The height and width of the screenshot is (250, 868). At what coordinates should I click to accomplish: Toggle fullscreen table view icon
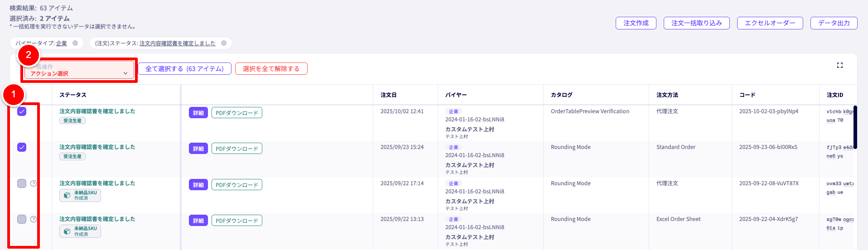(x=839, y=65)
